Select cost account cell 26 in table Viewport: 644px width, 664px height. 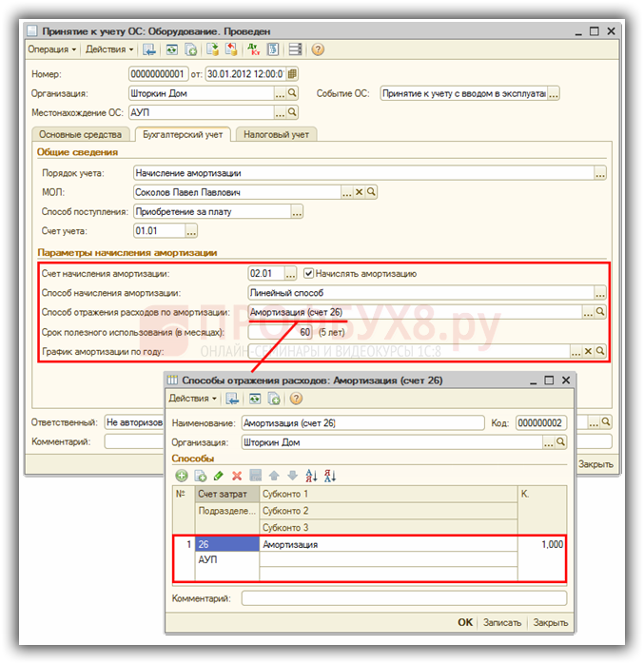click(x=226, y=545)
